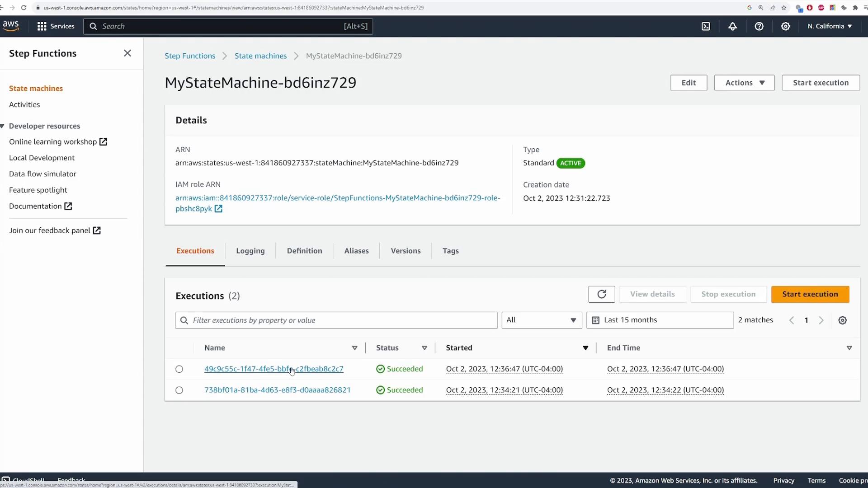This screenshot has width=868, height=488.
Task: Click the Edit button
Action: [x=689, y=83]
